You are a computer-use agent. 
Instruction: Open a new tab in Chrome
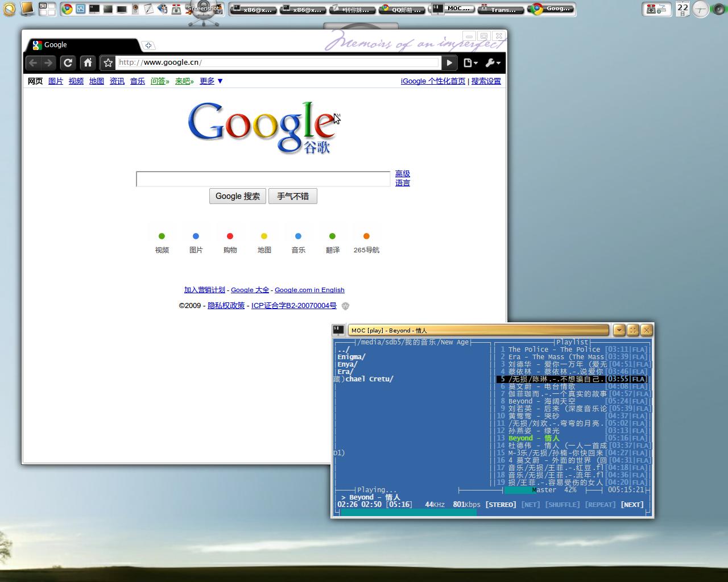point(148,45)
